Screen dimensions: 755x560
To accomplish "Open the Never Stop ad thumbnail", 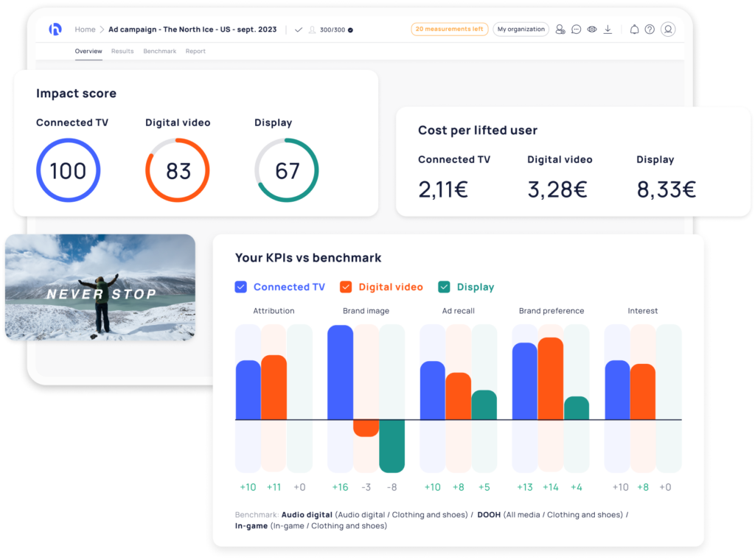I will pyautogui.click(x=100, y=288).
